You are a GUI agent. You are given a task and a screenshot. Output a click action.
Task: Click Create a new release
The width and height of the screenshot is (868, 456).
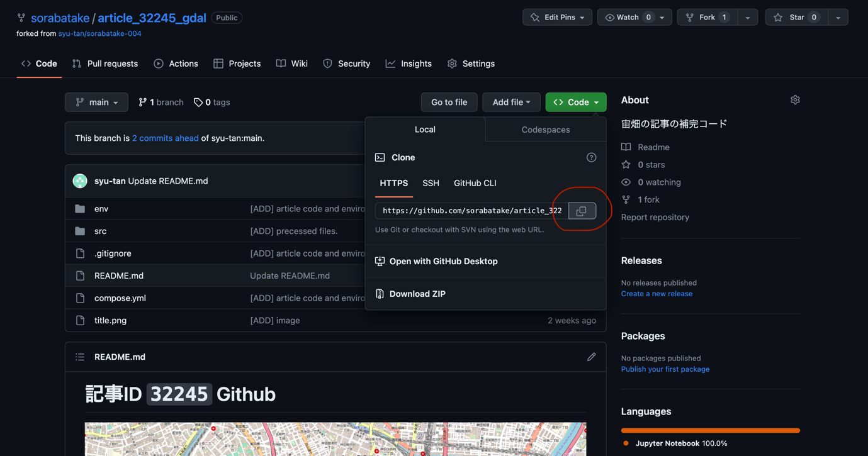point(657,294)
